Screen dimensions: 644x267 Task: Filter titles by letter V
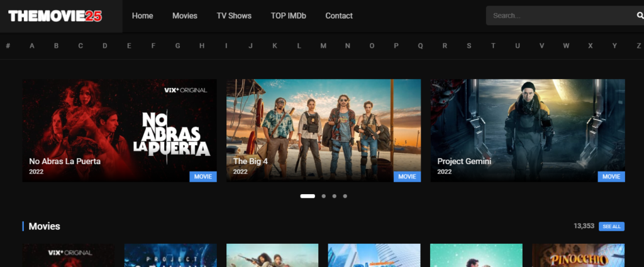coord(541,45)
